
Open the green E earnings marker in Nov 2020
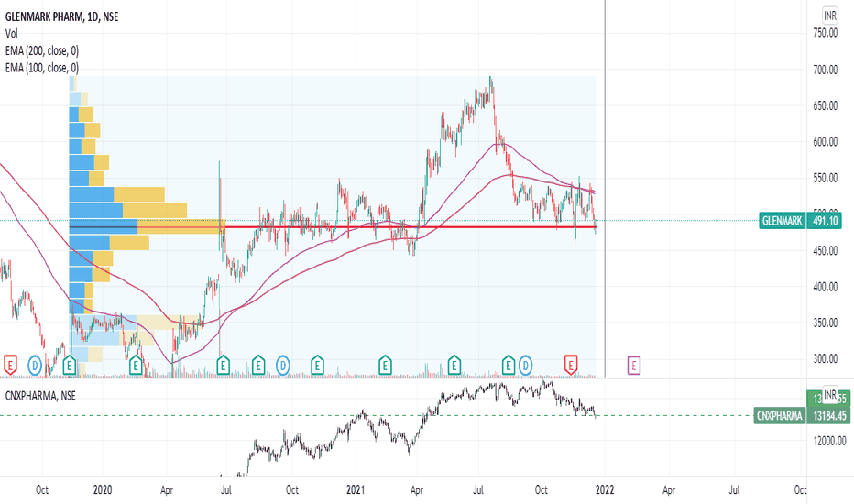[x=318, y=365]
